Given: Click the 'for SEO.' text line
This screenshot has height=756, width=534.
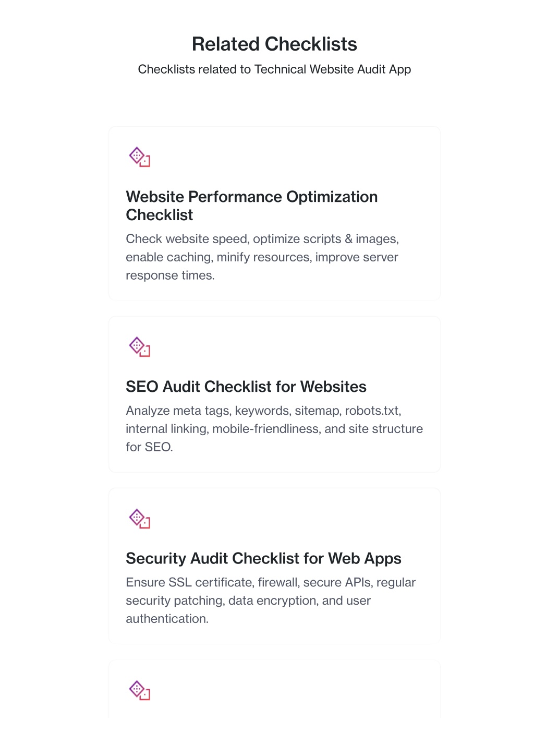Looking at the screenshot, I should [x=149, y=447].
